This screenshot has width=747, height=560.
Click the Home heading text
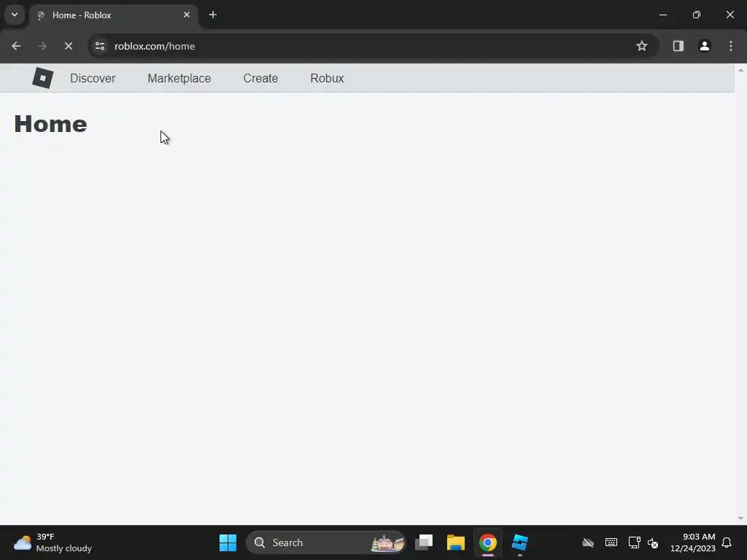50,124
